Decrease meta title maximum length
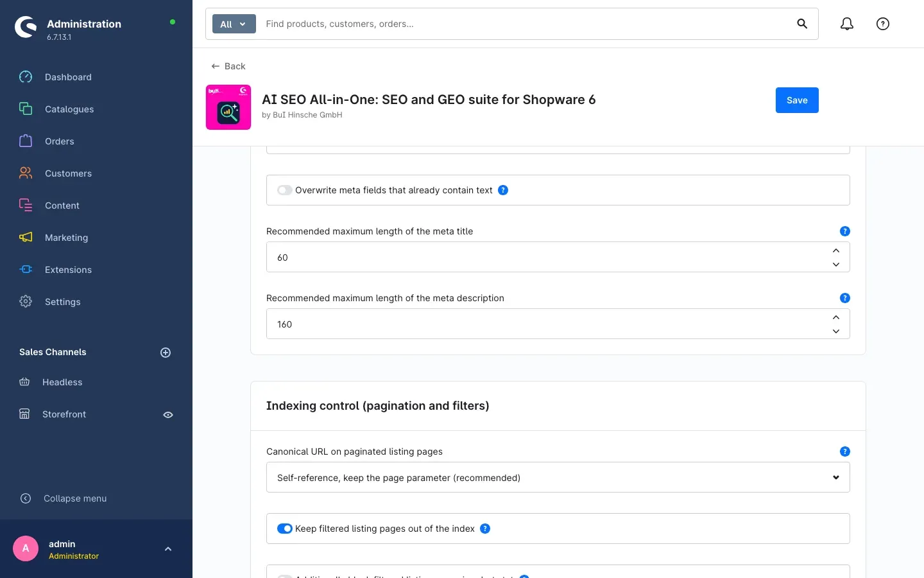Viewport: 924px width, 578px height. (x=836, y=265)
